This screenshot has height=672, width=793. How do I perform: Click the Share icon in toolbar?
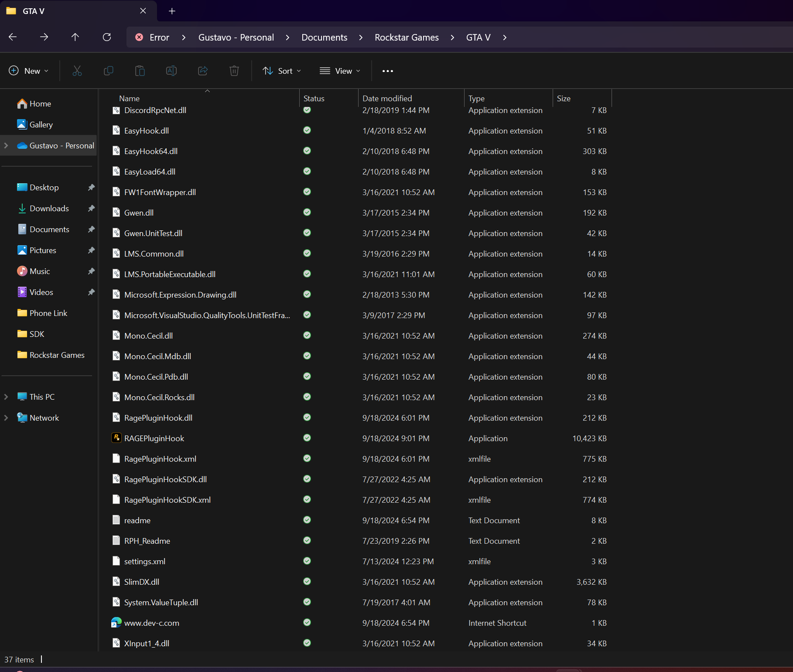tap(203, 71)
